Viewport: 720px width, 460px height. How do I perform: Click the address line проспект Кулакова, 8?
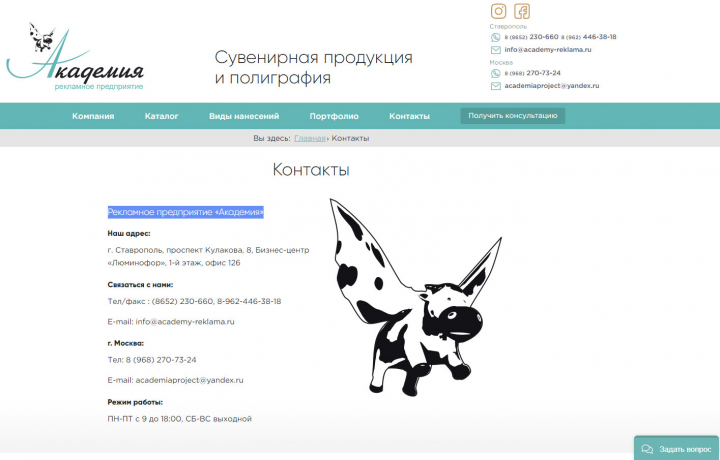coord(208,250)
